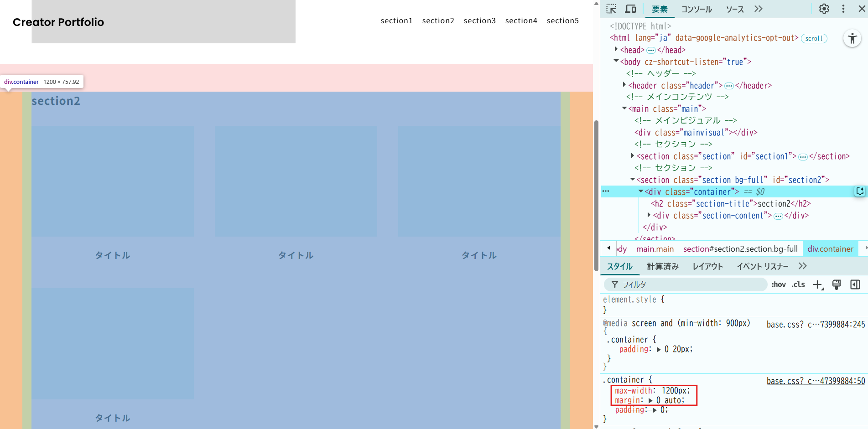Screen dimensions: 868x429
Task: Open base.css line 245 source link
Action: [815, 325]
